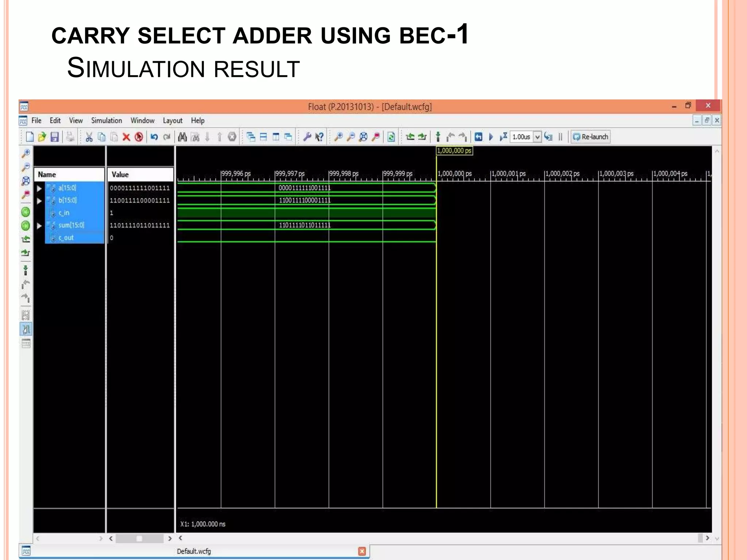747x560 pixels.
Task: Click the top toolbar Zoom In magnifier
Action: pos(338,137)
